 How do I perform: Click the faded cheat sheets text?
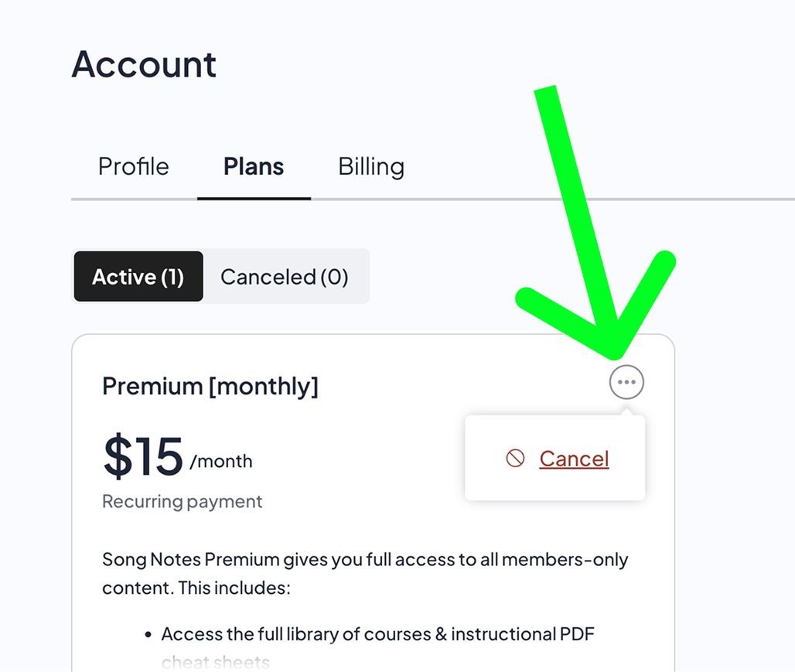215,662
